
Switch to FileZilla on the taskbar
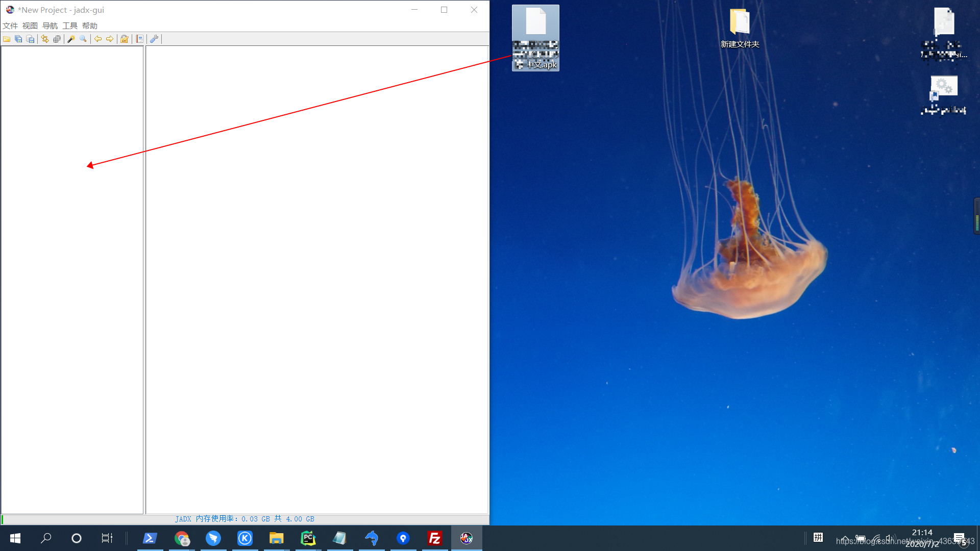point(435,538)
